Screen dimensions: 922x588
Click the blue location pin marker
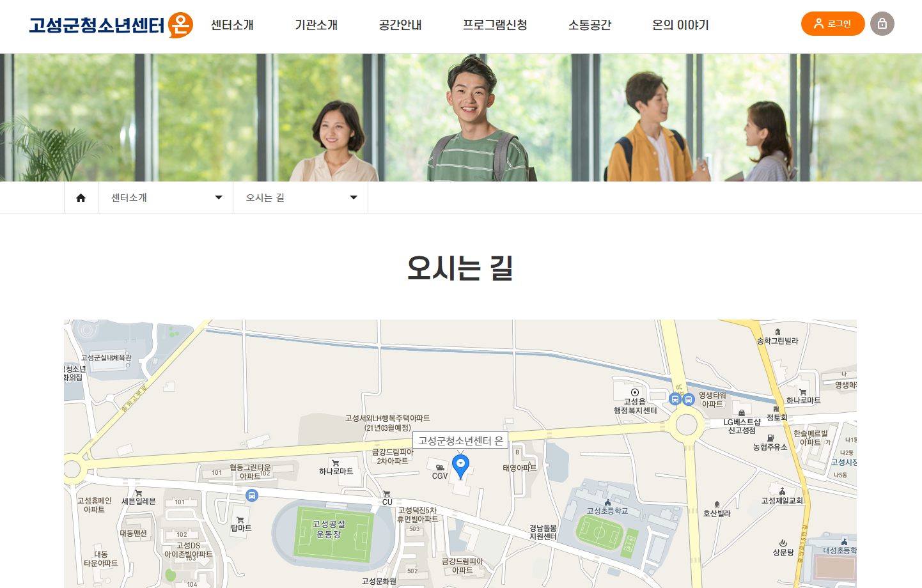coord(460,467)
